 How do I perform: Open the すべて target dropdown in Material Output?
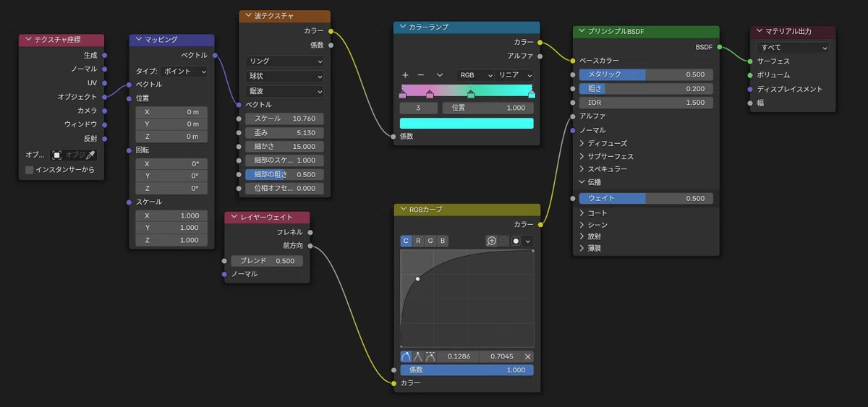pyautogui.click(x=793, y=47)
